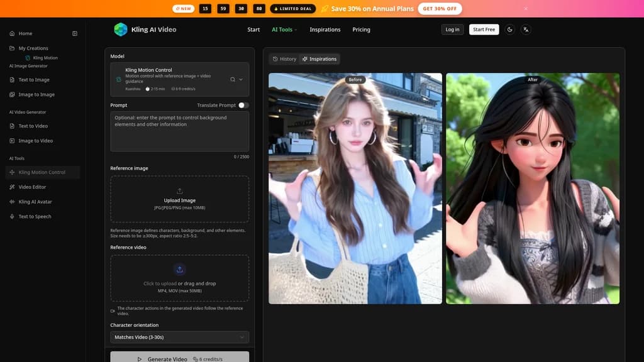This screenshot has width=644, height=362.
Task: Click the Kling Motion Control sidebar icon
Action: [12, 172]
